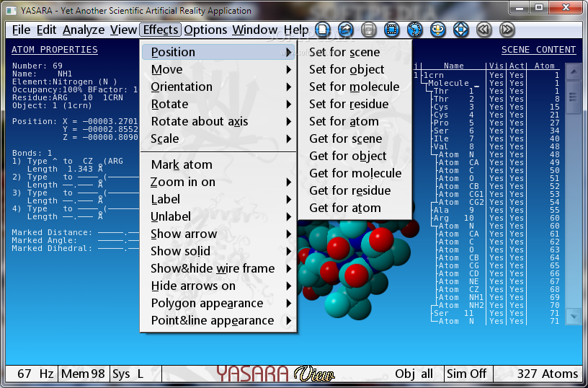This screenshot has width=588, height=388.
Task: Open the Analyze menu
Action: click(84, 30)
